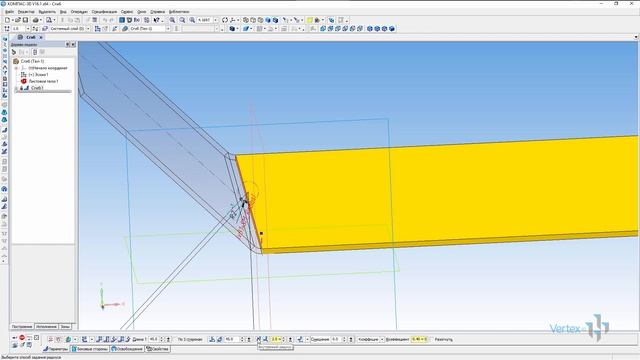Click the Сгиб bend tool in left sidebar
Image resolution: width=640 pixels, height=360 pixels.
point(4,130)
